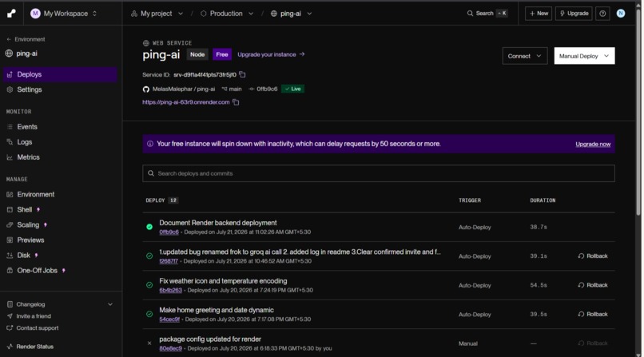The width and height of the screenshot is (644, 357).
Task: Open the Manual Deploy dropdown
Action: 584,56
